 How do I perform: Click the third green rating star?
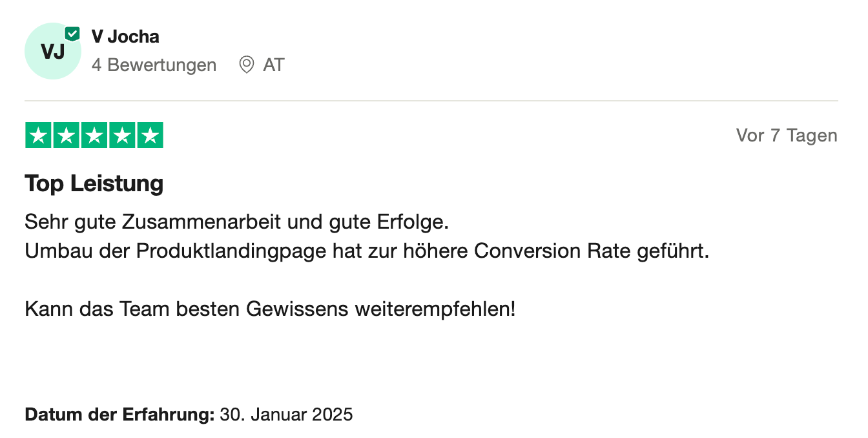(x=94, y=136)
